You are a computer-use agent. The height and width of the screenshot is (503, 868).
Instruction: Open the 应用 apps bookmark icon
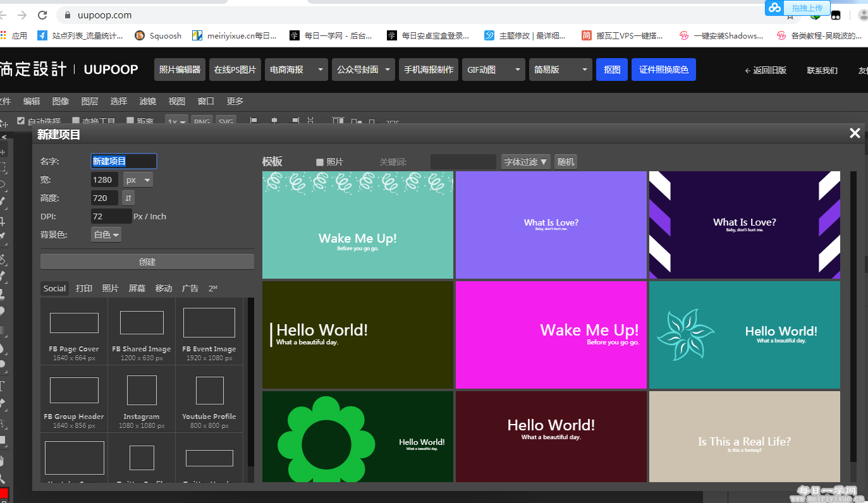pyautogui.click(x=13, y=36)
